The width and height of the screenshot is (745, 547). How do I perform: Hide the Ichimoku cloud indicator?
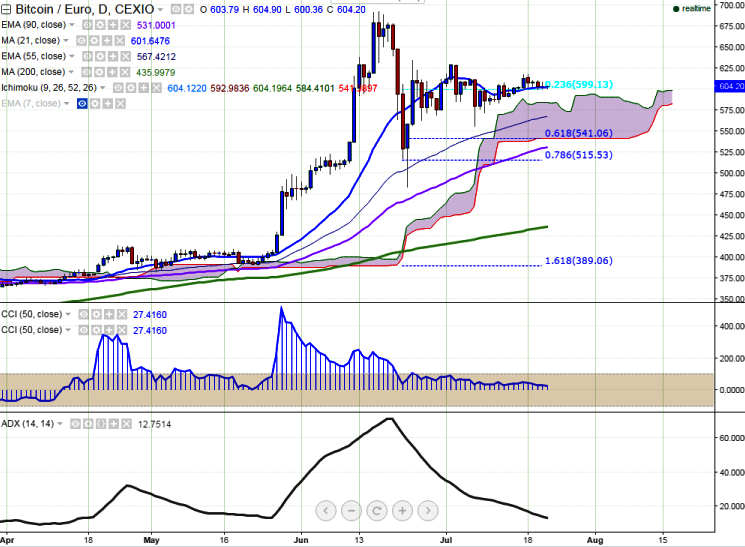118,88
